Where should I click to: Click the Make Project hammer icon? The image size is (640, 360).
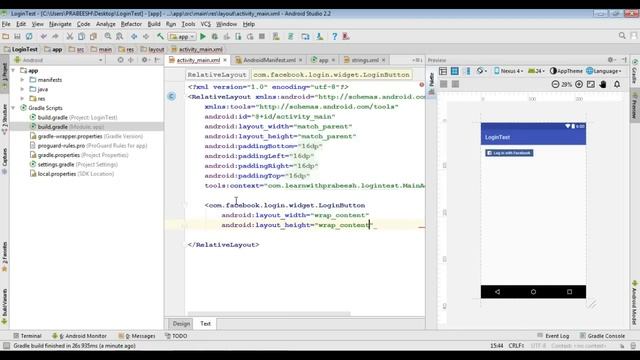[x=160, y=36]
